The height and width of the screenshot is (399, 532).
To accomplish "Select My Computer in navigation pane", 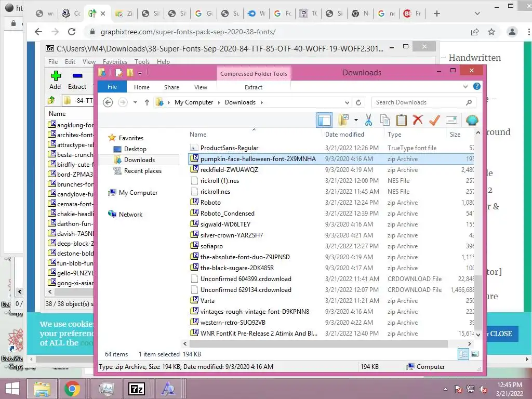I will click(138, 192).
